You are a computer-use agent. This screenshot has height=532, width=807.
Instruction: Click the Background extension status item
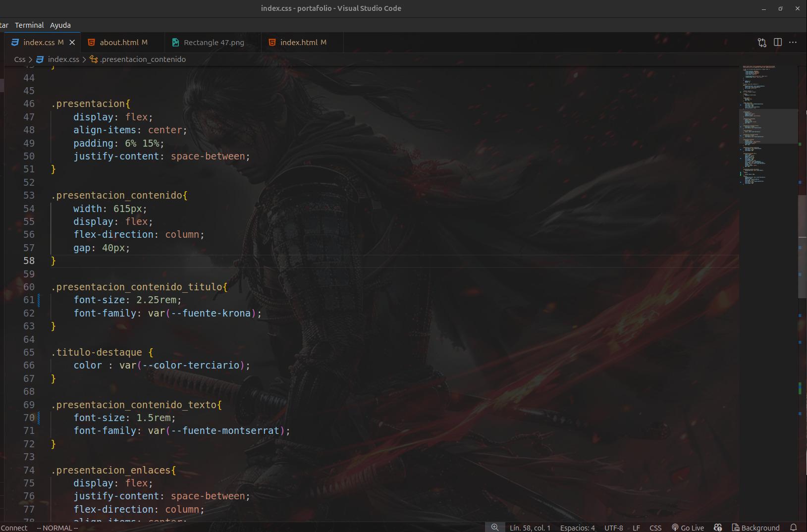coord(756,528)
